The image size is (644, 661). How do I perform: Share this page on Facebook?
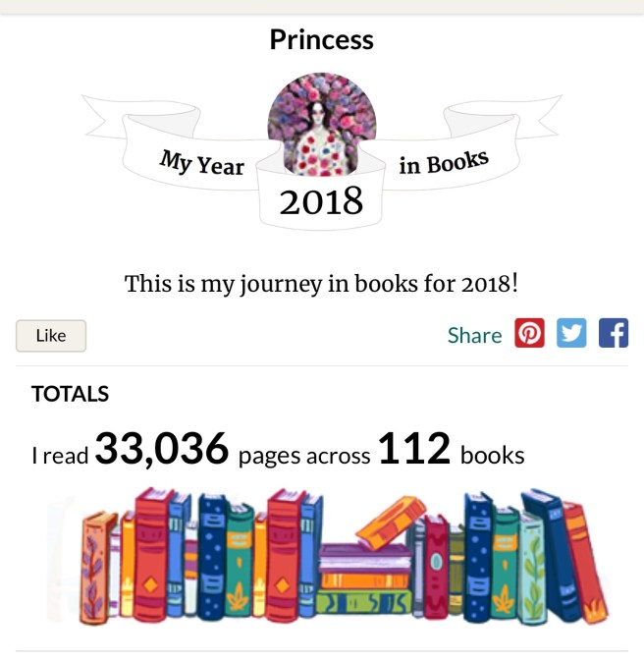point(614,334)
